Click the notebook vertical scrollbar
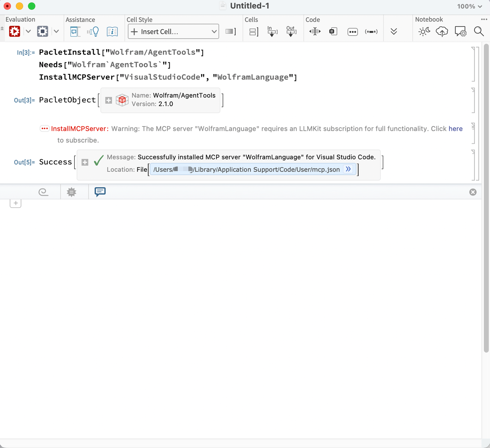490x448 pixels. click(x=486, y=199)
